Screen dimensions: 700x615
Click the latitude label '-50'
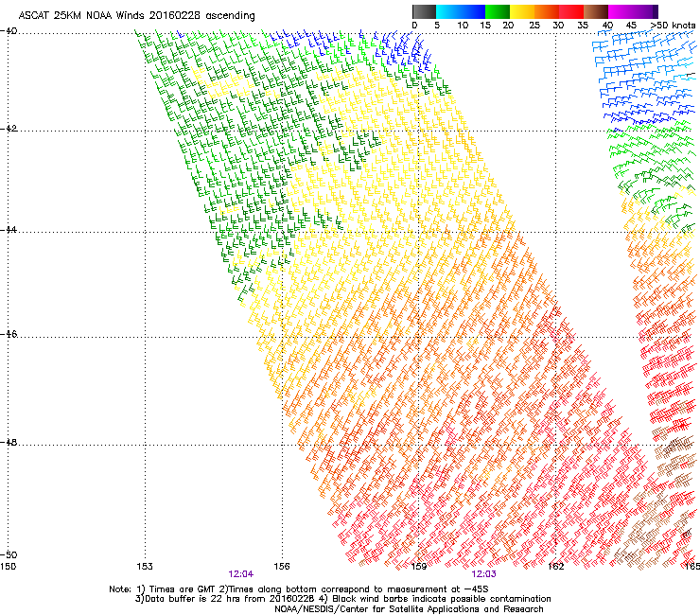9,554
